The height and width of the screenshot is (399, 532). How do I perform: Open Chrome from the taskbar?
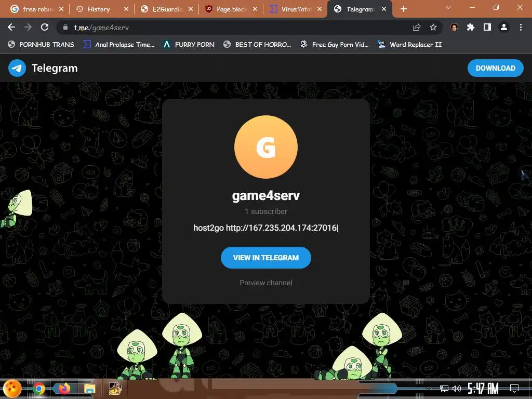click(38, 389)
